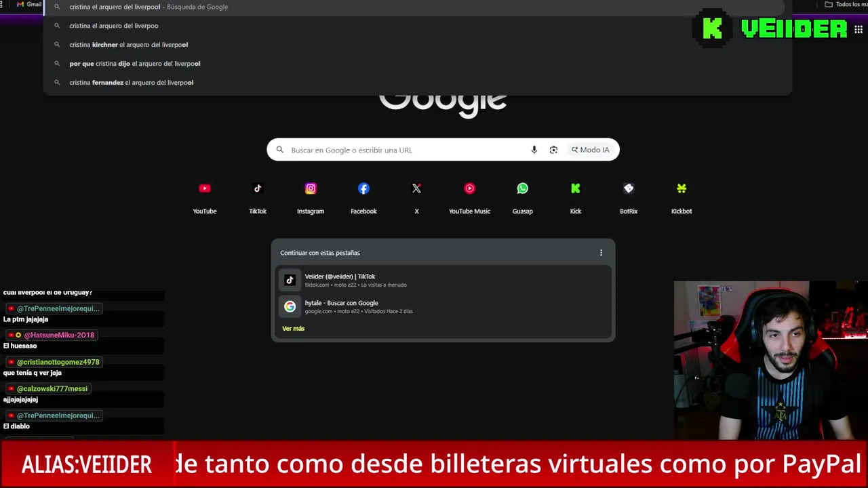Click the Google icon beside hytale entry
This screenshot has width=868, height=488.
click(290, 306)
